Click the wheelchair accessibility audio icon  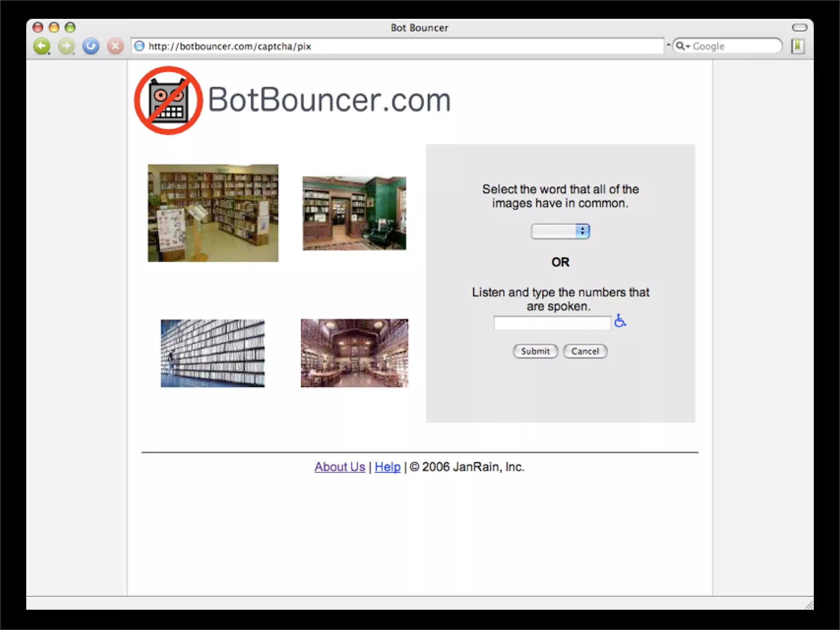pyautogui.click(x=620, y=321)
